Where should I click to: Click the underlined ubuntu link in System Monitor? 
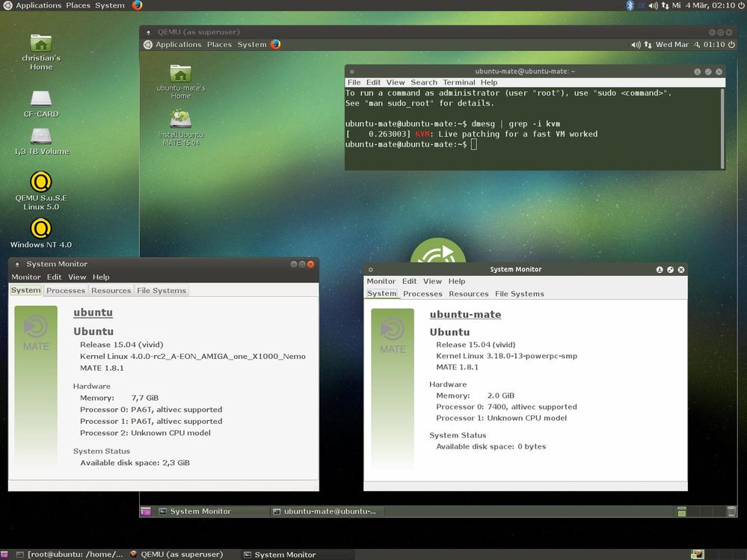click(93, 313)
